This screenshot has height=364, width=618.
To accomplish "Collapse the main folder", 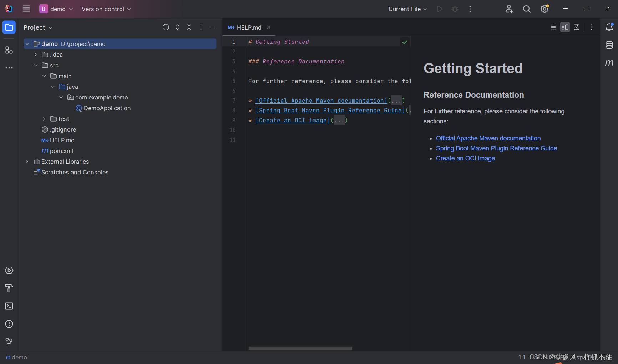I will [44, 76].
